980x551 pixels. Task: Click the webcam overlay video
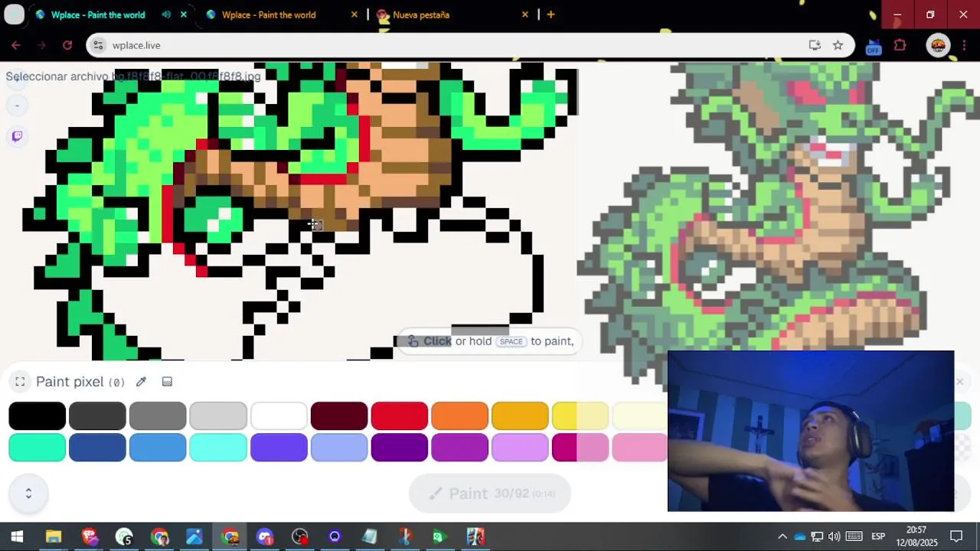click(x=811, y=431)
